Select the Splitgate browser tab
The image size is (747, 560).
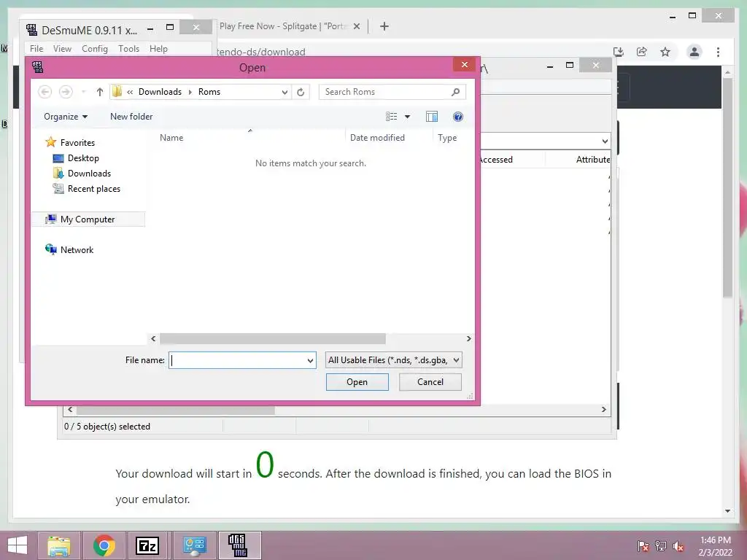click(x=284, y=27)
